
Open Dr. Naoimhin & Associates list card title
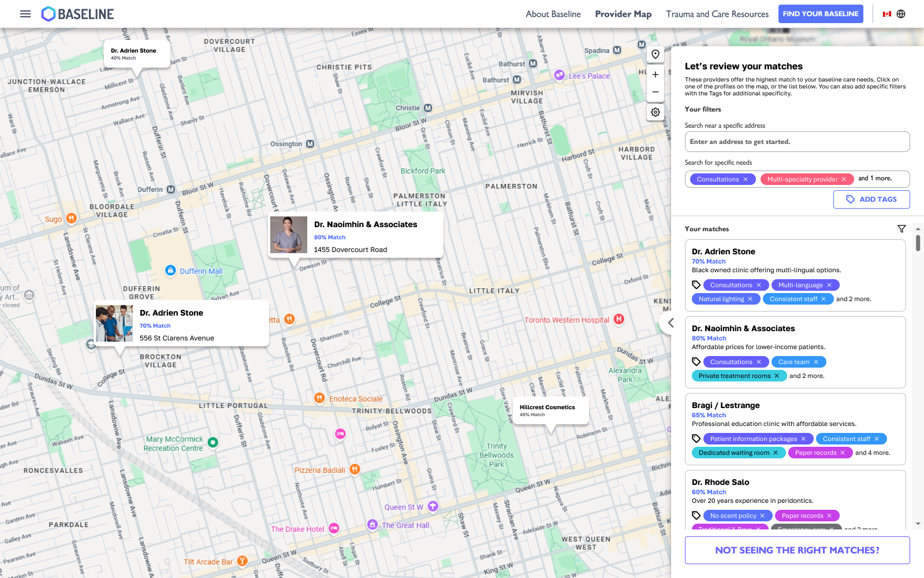(x=743, y=328)
